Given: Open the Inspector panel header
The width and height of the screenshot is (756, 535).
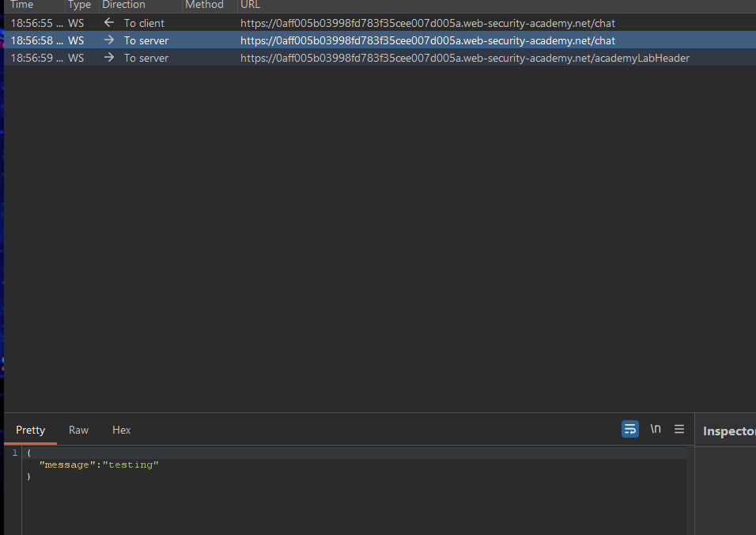Looking at the screenshot, I should tap(728, 431).
